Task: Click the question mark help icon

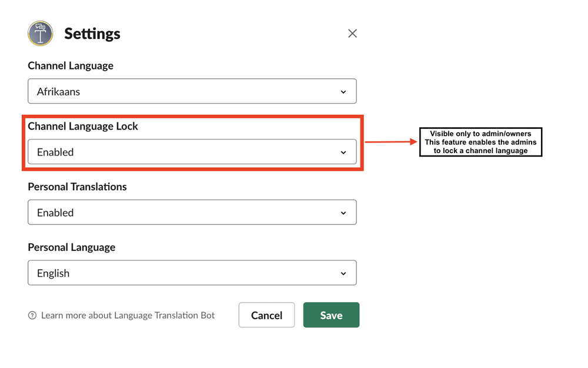Action: tap(32, 315)
